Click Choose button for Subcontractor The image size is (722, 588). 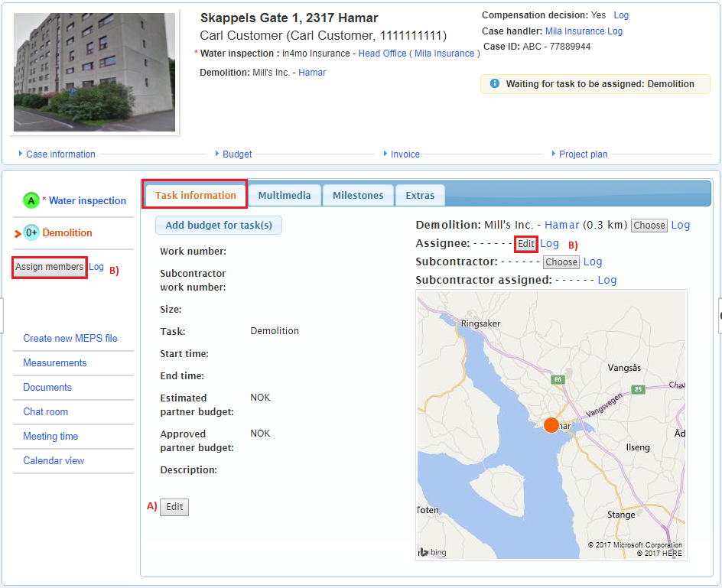[561, 262]
